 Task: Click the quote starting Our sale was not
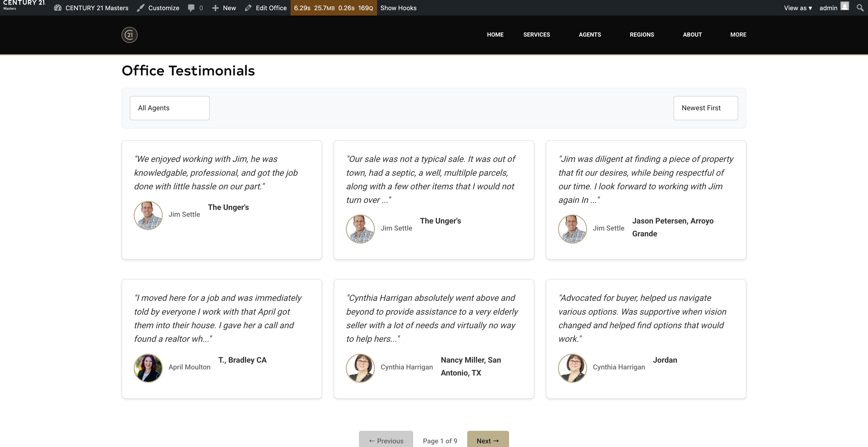click(x=431, y=179)
